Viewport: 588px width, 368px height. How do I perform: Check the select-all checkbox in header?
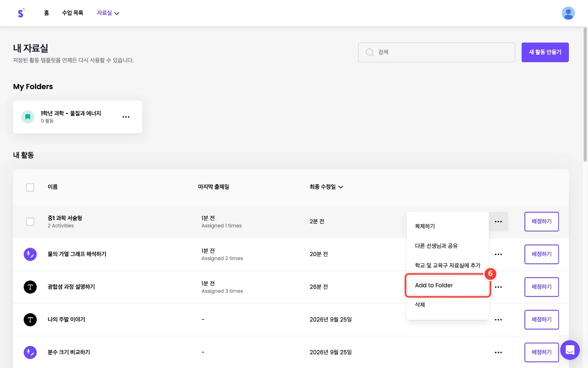point(30,187)
